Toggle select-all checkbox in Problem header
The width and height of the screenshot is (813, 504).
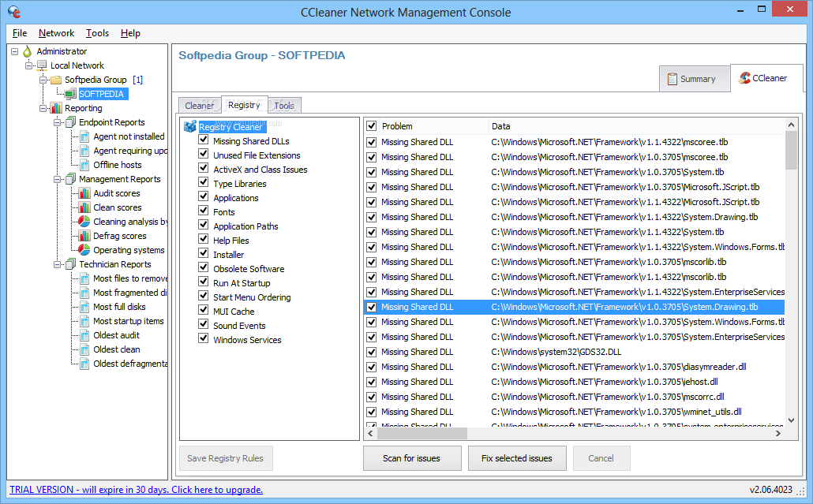point(371,126)
